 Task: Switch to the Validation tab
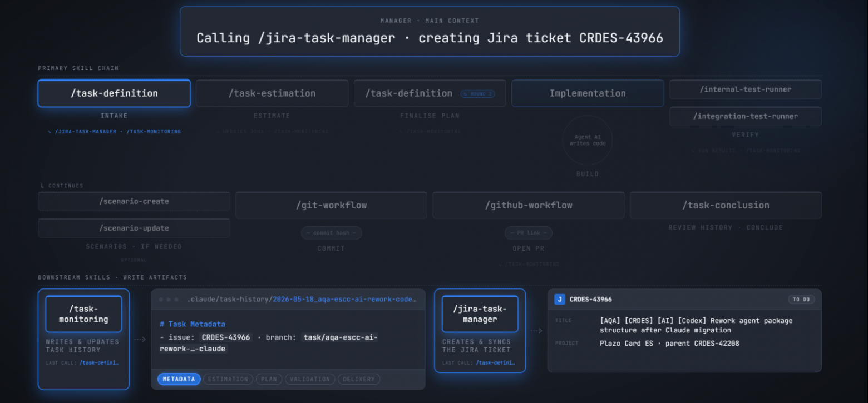click(310, 379)
